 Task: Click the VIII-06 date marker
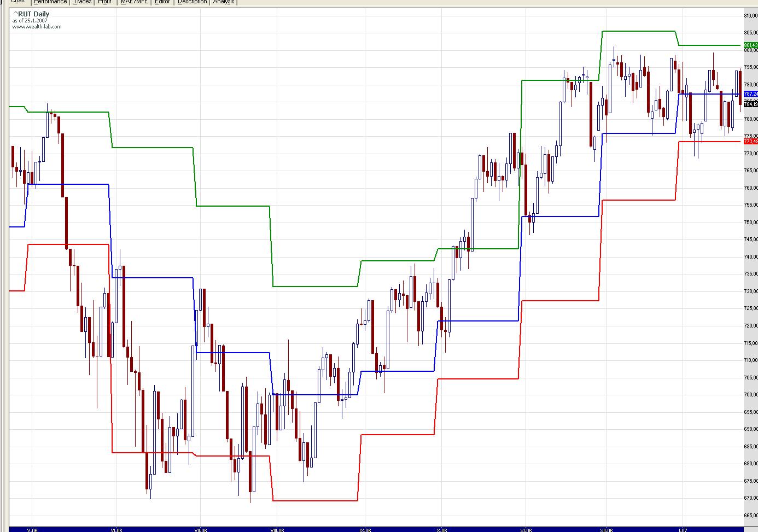point(278,529)
